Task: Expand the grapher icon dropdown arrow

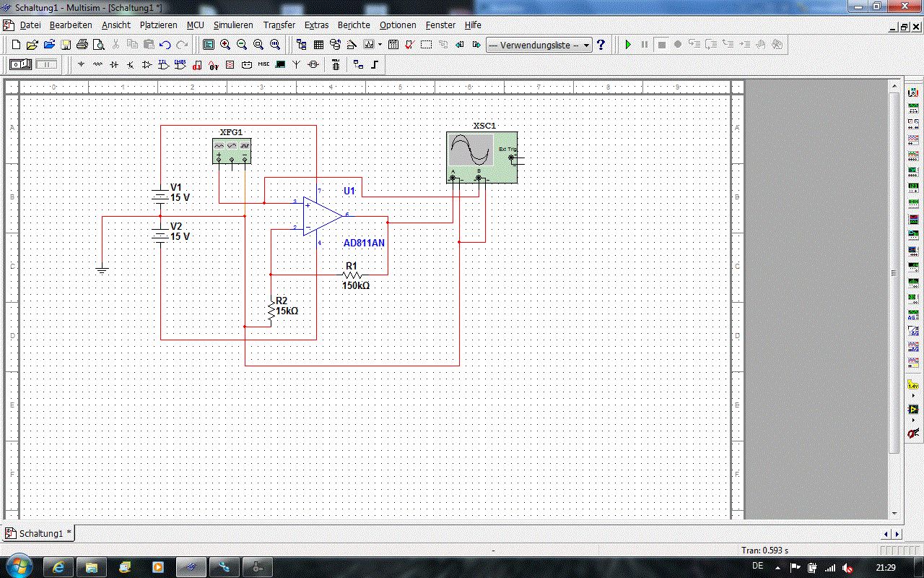Action: (380, 45)
